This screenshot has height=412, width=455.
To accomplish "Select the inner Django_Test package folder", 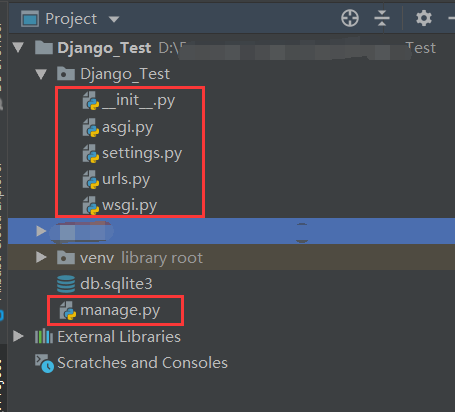I will click(125, 74).
